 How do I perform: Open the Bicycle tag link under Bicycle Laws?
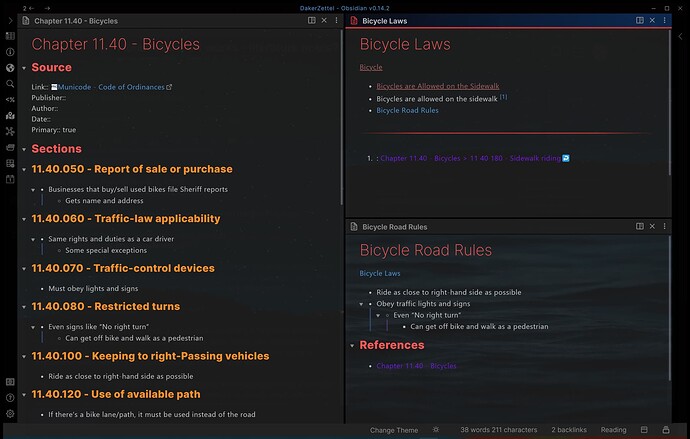point(371,67)
